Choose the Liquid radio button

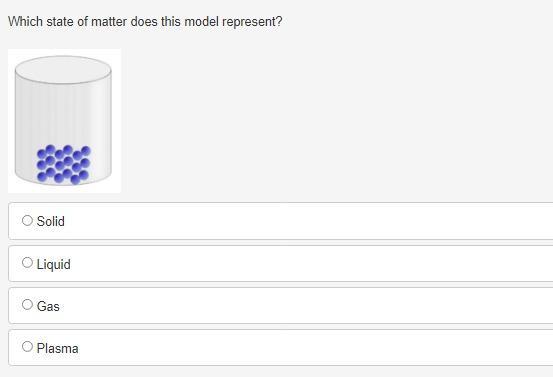[27, 262]
